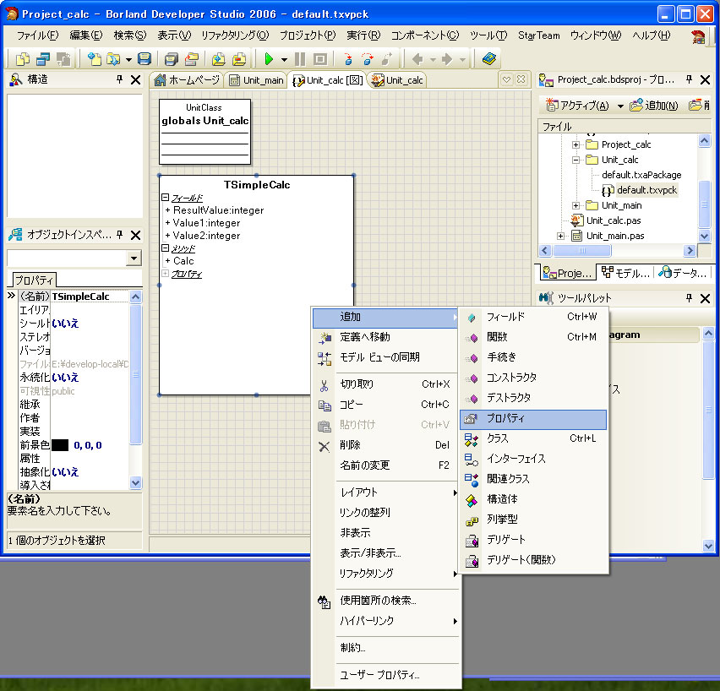Click the Object Inspector scroll down arrow
This screenshot has height=691, width=720.
[135, 483]
